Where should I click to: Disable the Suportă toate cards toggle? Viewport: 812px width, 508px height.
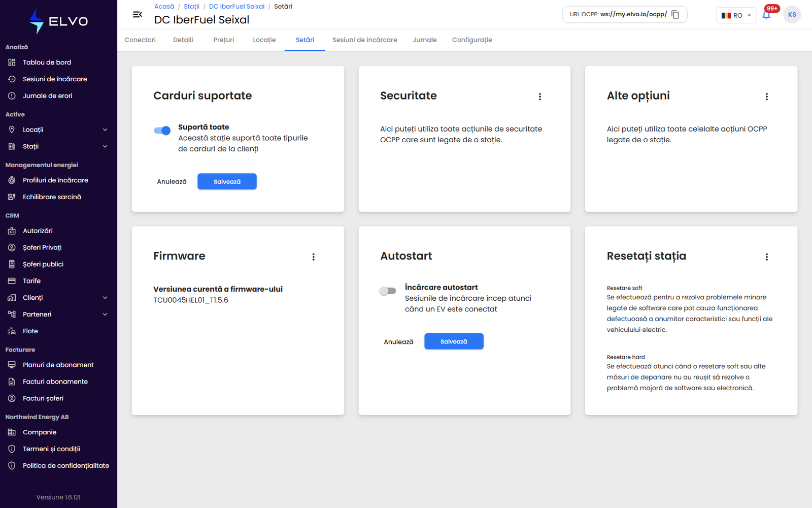tap(162, 131)
